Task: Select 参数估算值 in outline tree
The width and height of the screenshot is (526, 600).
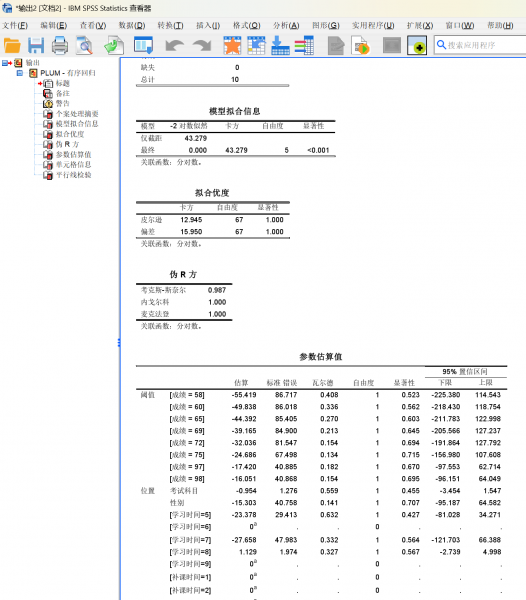Action: coord(73,155)
